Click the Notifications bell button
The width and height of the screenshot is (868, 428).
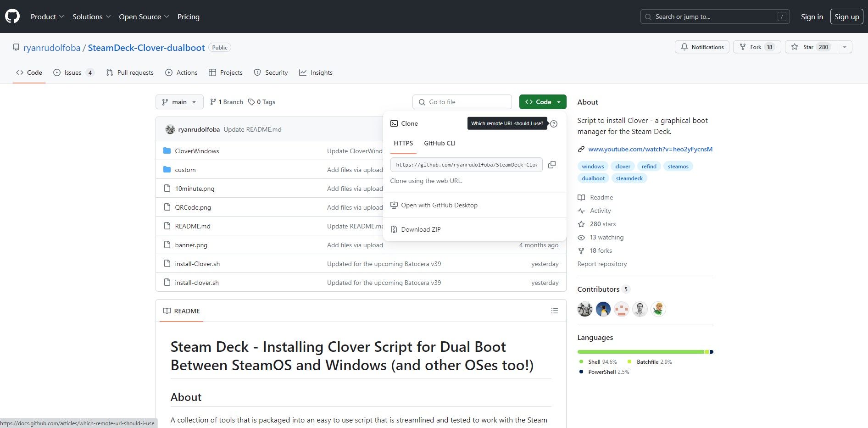point(702,47)
